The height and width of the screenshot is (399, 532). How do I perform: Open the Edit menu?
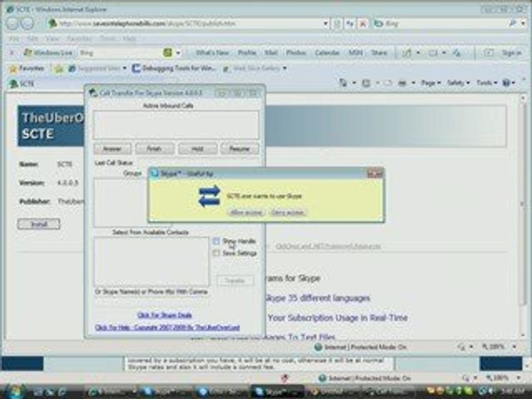point(33,38)
